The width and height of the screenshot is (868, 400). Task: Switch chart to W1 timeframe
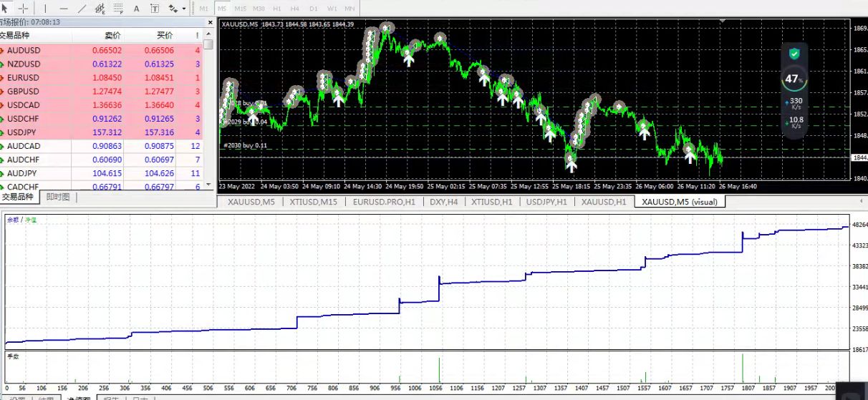click(x=332, y=9)
